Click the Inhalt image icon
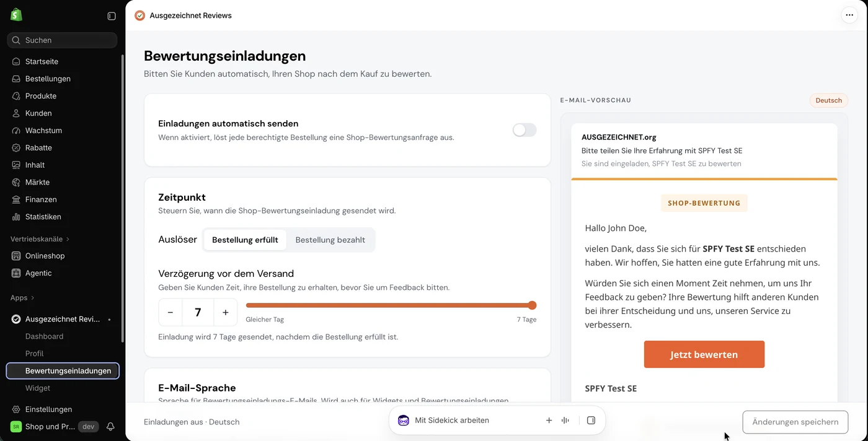Image resolution: width=868 pixels, height=441 pixels. pos(16,165)
